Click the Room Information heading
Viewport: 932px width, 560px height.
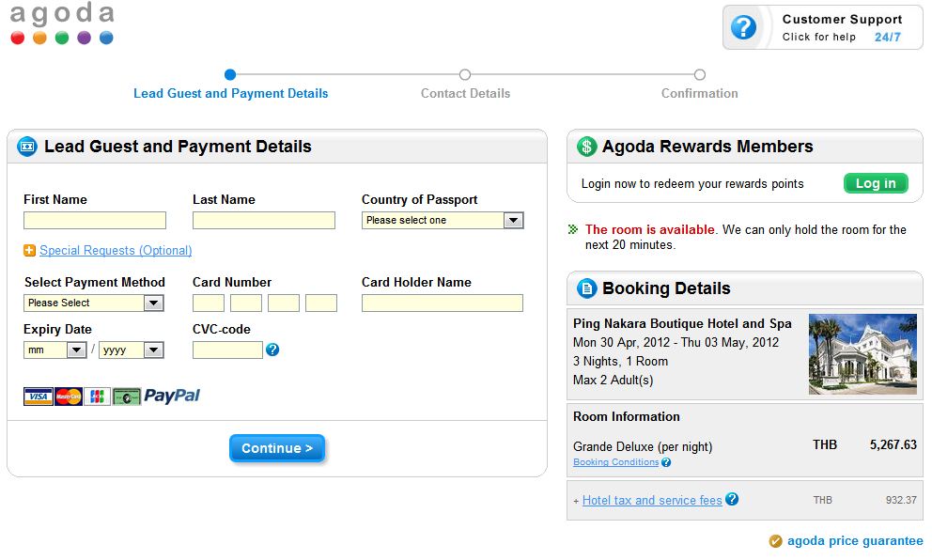[x=627, y=417]
